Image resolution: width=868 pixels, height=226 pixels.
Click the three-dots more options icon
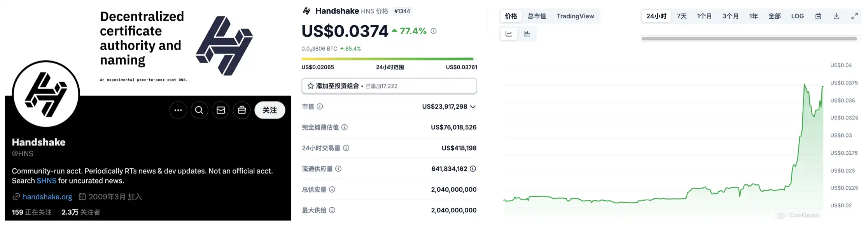coord(178,110)
